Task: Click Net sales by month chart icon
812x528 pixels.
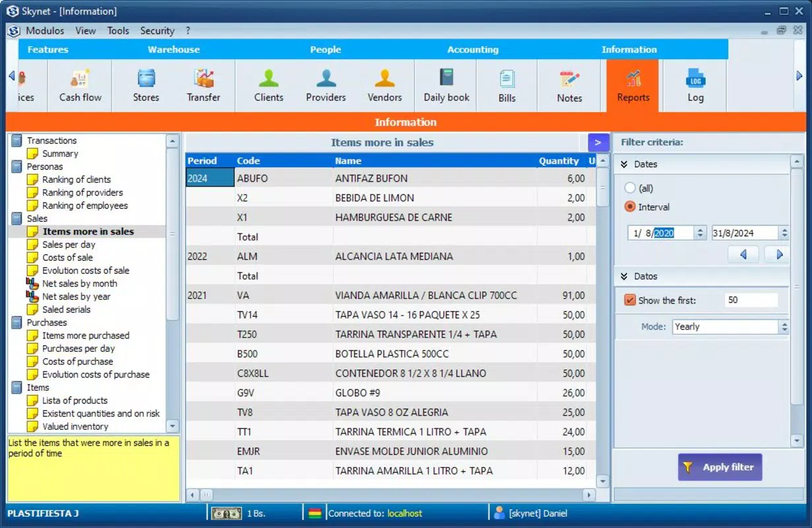Action: click(32, 283)
